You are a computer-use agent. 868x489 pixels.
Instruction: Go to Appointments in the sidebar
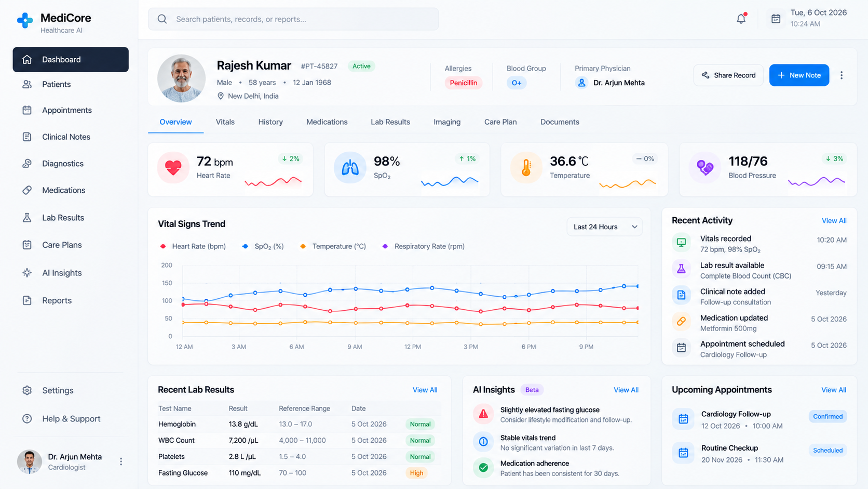tap(71, 110)
